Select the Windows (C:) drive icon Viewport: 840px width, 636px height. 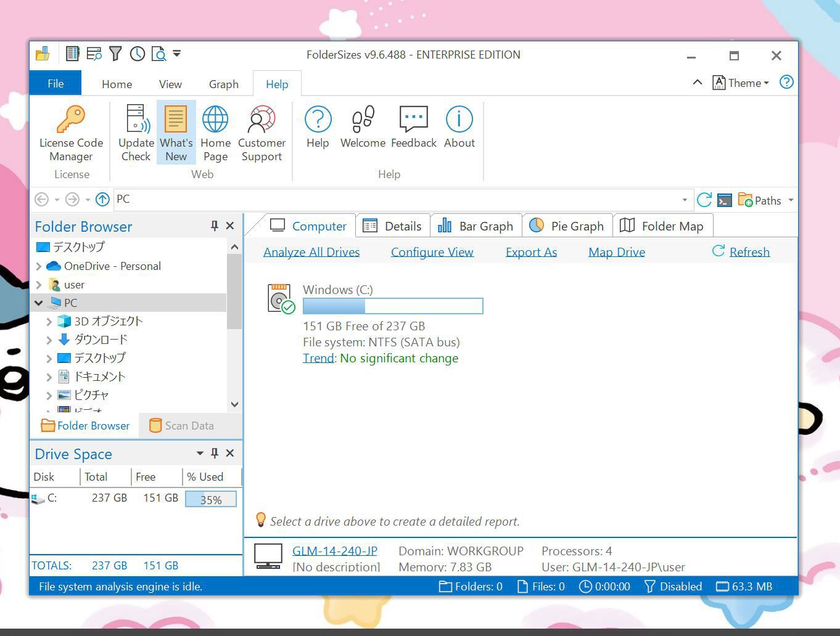tap(281, 298)
